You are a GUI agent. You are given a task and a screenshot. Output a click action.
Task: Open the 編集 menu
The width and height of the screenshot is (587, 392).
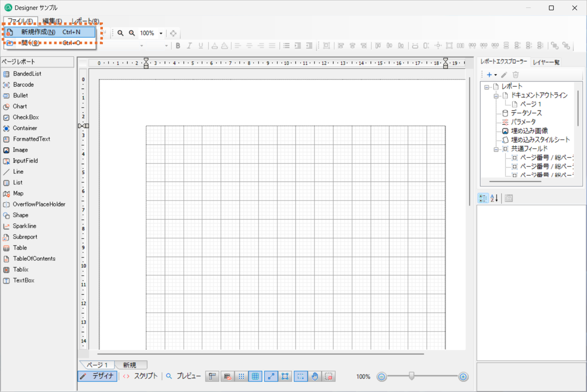point(52,21)
